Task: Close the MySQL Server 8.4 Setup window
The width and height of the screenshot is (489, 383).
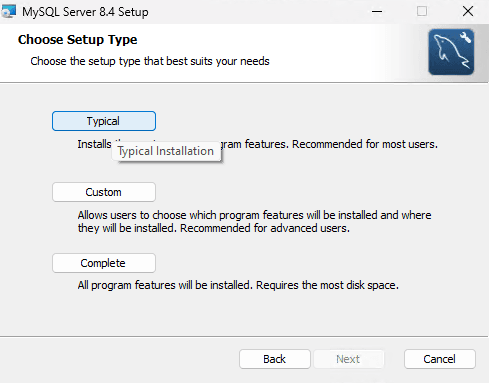Action: (468, 12)
